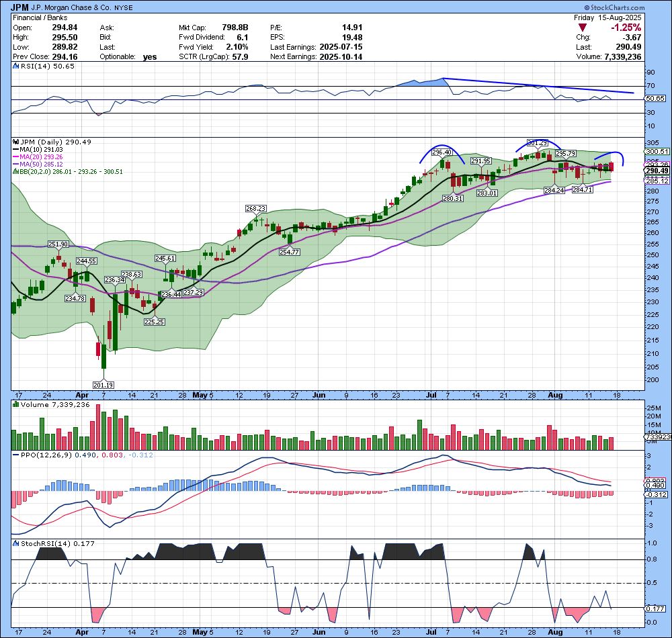This screenshot has height=638, width=672.
Task: Click the -0.312 PPO histogram axis tag
Action: pyautogui.click(x=657, y=494)
